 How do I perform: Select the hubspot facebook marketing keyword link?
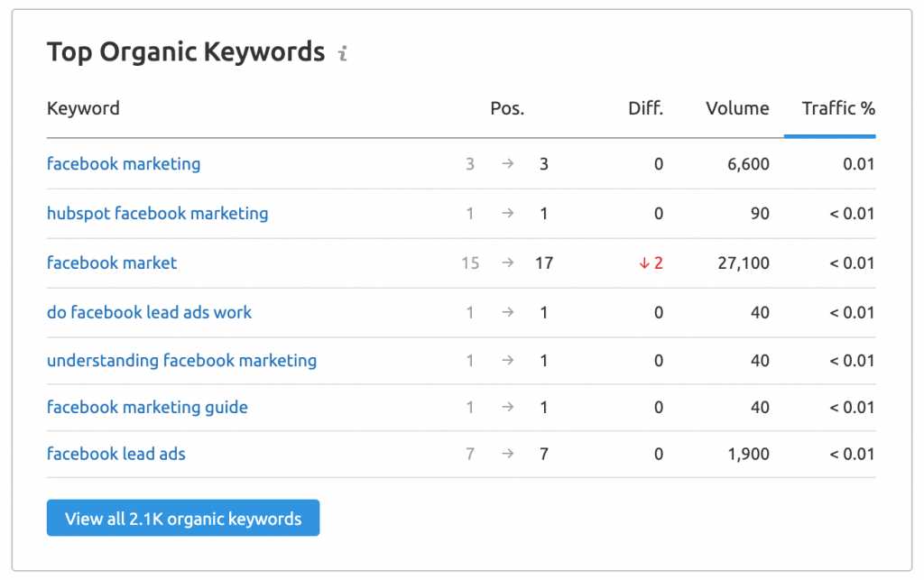pos(157,214)
